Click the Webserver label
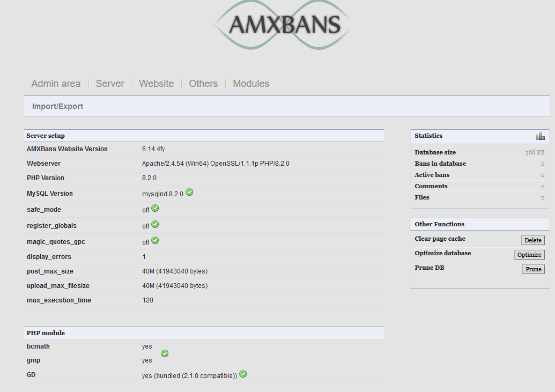Image resolution: width=555 pixels, height=392 pixels. coord(43,164)
